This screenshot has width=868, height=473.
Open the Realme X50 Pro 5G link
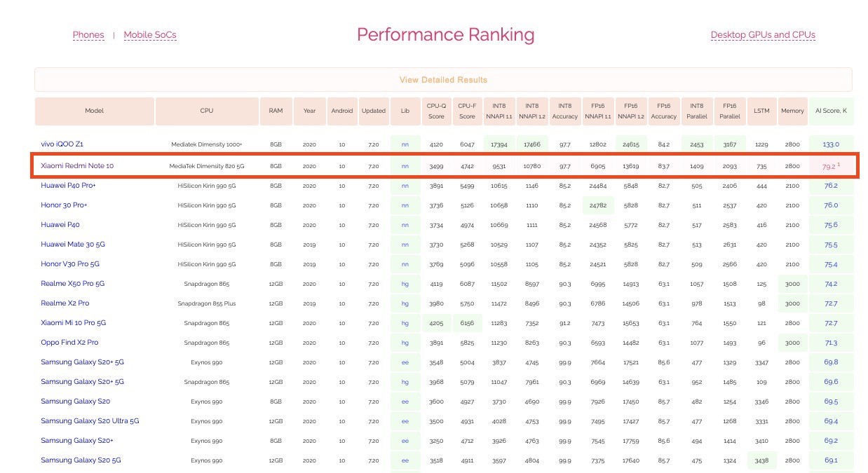click(73, 284)
